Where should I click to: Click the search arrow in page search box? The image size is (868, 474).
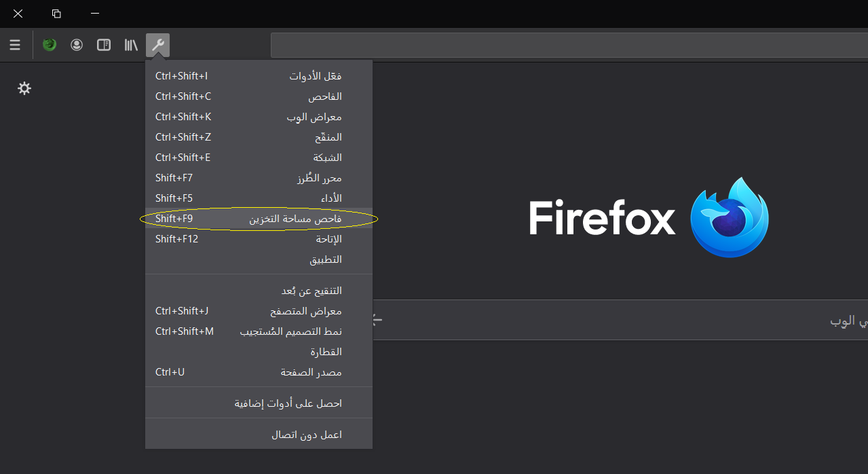click(377, 320)
